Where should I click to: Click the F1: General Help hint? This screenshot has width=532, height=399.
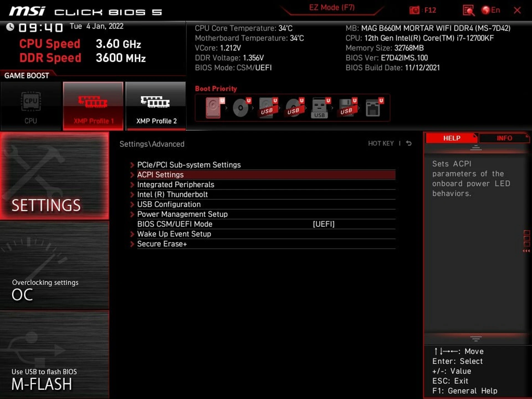465,391
